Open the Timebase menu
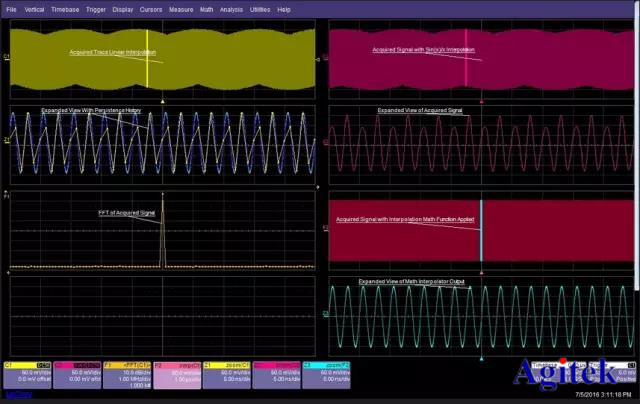The width and height of the screenshot is (640, 404). click(63, 9)
